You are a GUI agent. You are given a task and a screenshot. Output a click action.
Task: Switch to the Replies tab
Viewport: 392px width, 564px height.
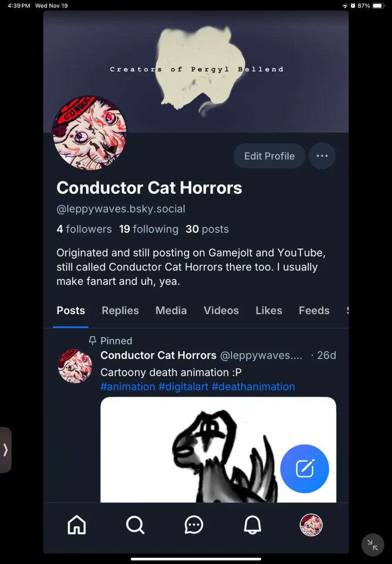(x=120, y=311)
